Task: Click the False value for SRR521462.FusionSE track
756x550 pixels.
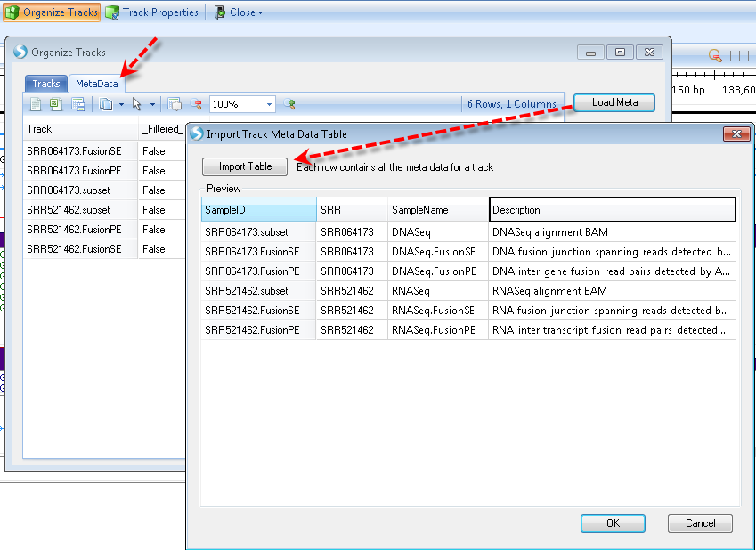Action: coord(162,249)
